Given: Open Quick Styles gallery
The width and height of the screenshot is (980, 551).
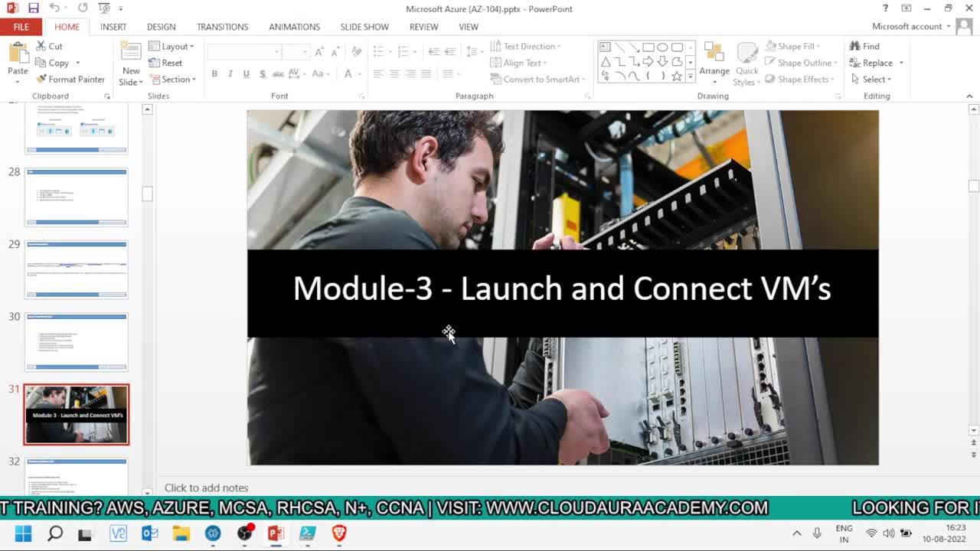Looking at the screenshot, I should [x=746, y=64].
